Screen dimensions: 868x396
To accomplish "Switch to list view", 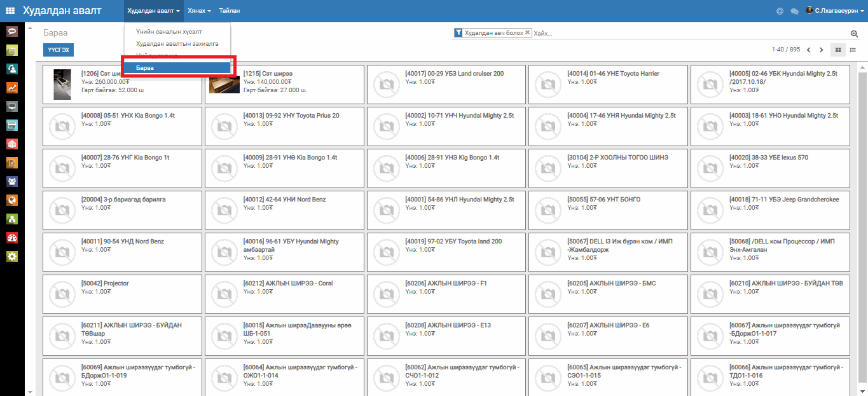I will tap(853, 50).
